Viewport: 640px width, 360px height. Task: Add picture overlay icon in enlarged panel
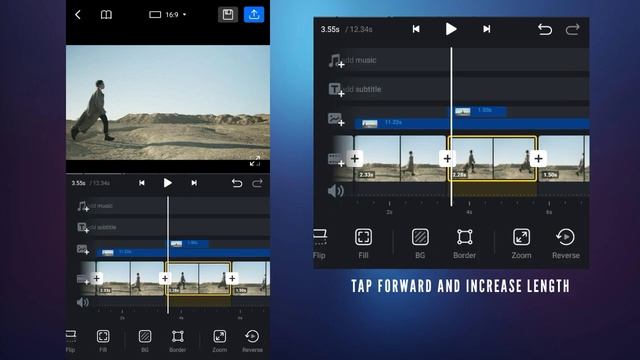coord(336,119)
